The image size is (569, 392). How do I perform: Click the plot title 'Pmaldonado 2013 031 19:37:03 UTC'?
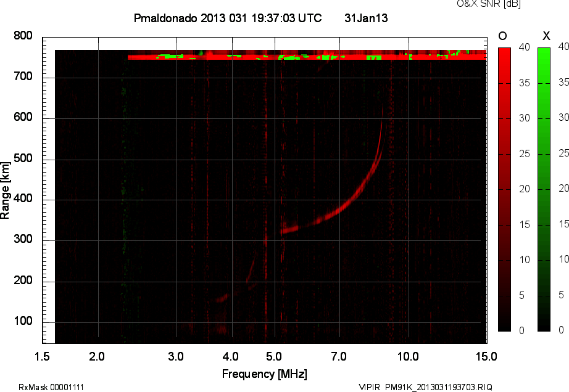coord(228,18)
